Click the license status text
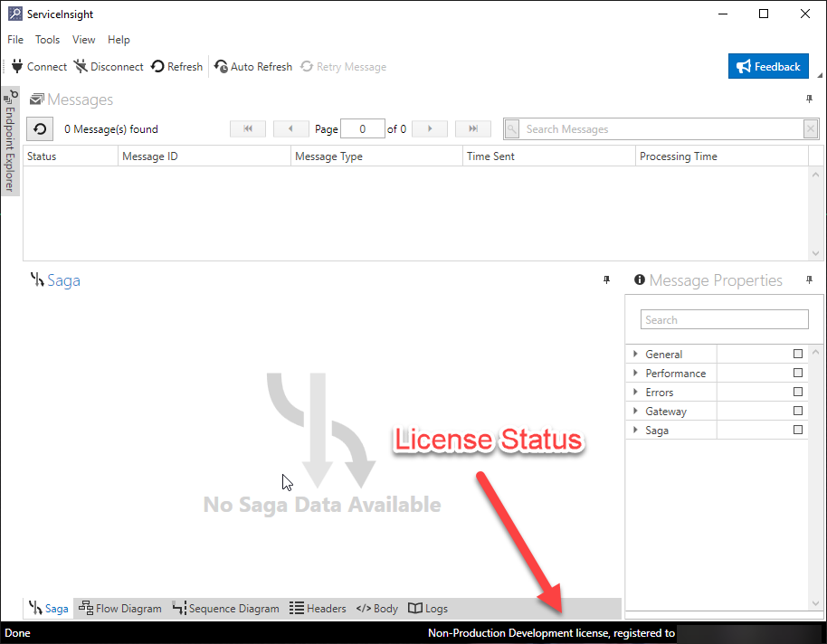The width and height of the screenshot is (827, 644). pyautogui.click(x=551, y=633)
